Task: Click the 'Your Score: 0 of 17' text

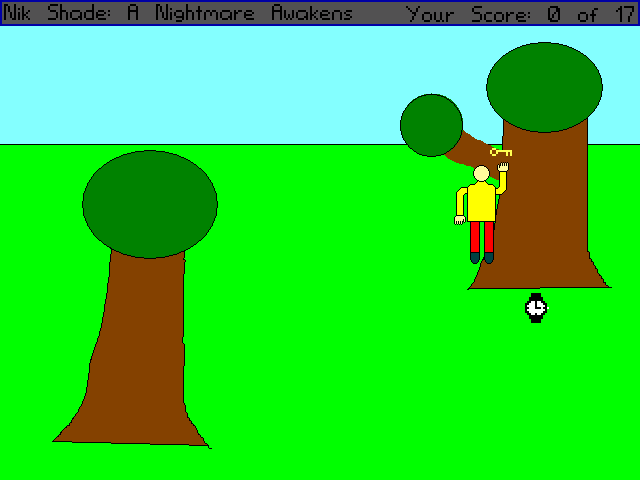Action: (x=521, y=14)
